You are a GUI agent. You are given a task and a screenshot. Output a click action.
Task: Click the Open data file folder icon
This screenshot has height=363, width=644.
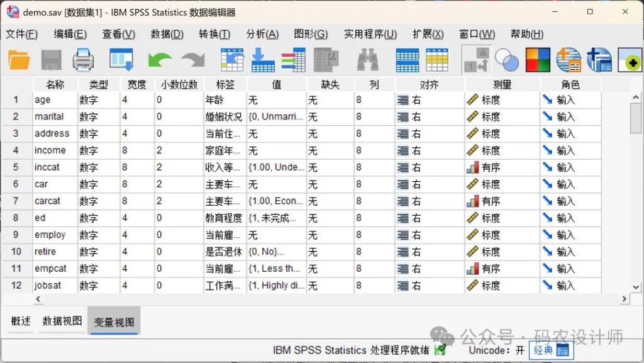19,60
